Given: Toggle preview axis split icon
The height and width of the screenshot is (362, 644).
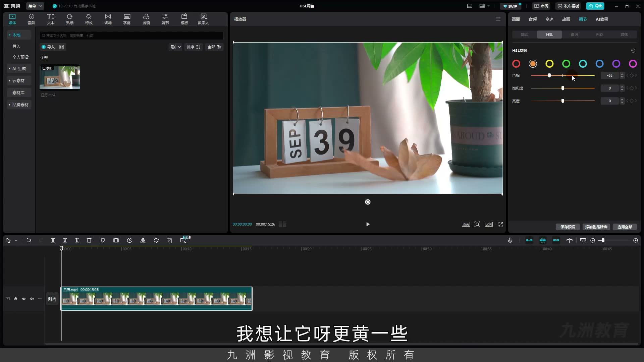Looking at the screenshot, I should click(x=570, y=240).
